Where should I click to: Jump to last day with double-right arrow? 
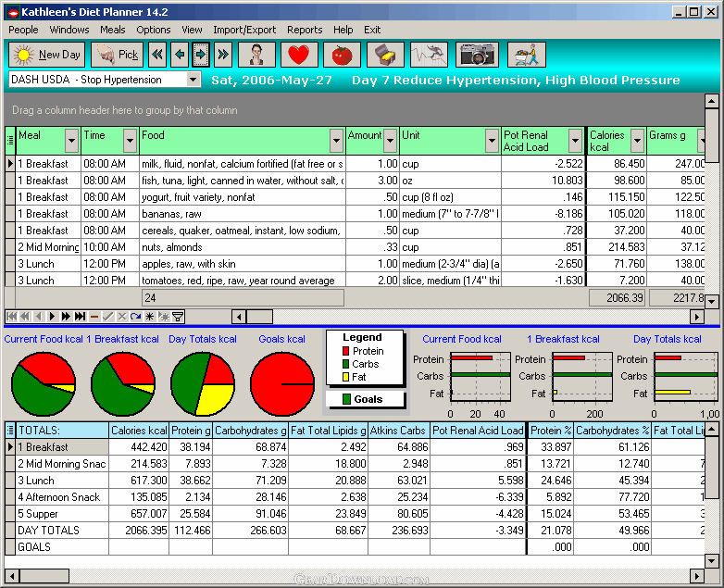[223, 55]
